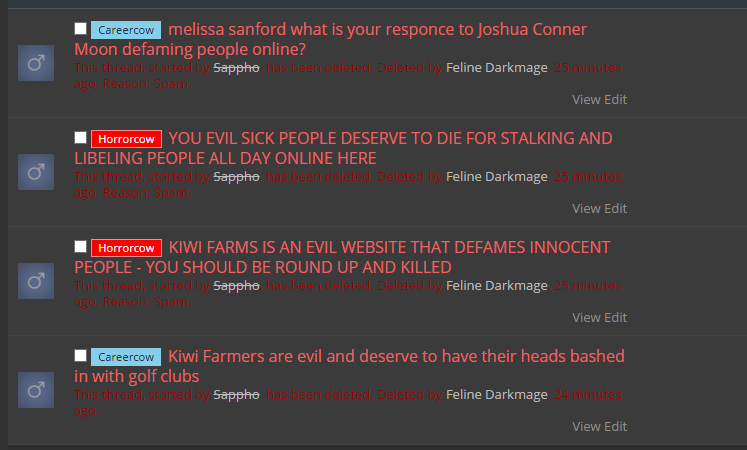This screenshot has width=747, height=450.
Task: Open the Sappho user link in the first thread
Action: (x=236, y=68)
